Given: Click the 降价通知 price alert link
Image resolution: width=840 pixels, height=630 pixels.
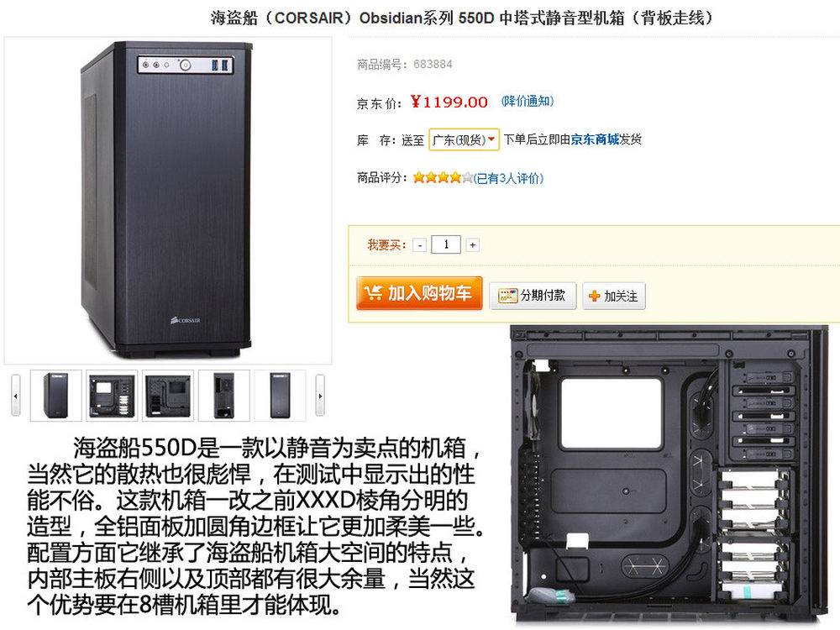Looking at the screenshot, I should pos(528,102).
